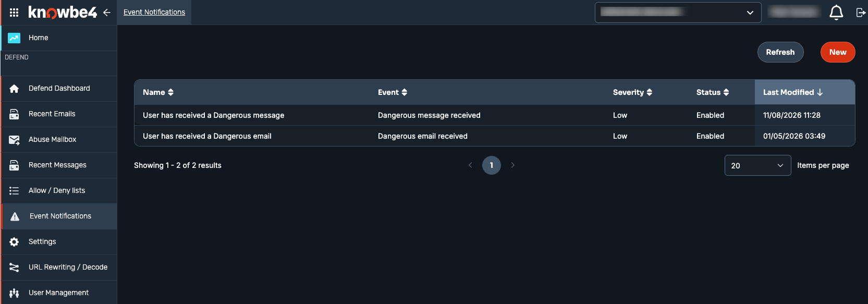This screenshot has height=304, width=868.
Task: Open the notifications bell
Action: pyautogui.click(x=836, y=13)
